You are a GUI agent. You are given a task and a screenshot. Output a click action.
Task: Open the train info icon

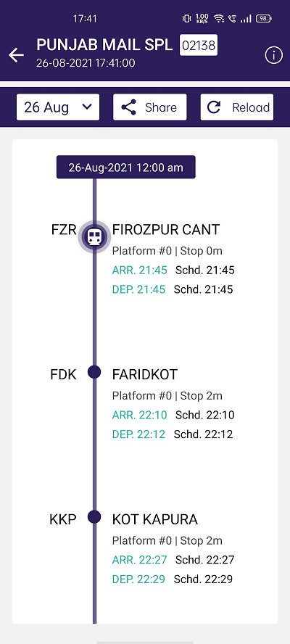[273, 55]
